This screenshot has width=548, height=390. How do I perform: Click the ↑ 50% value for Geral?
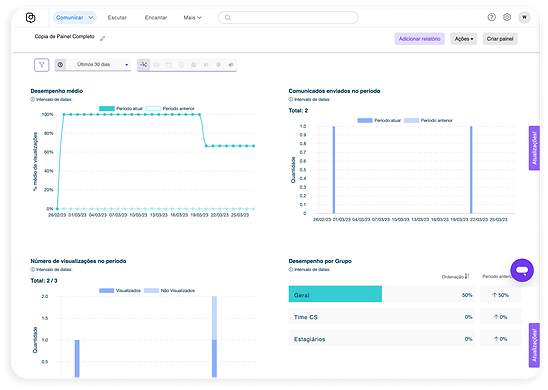(x=500, y=295)
